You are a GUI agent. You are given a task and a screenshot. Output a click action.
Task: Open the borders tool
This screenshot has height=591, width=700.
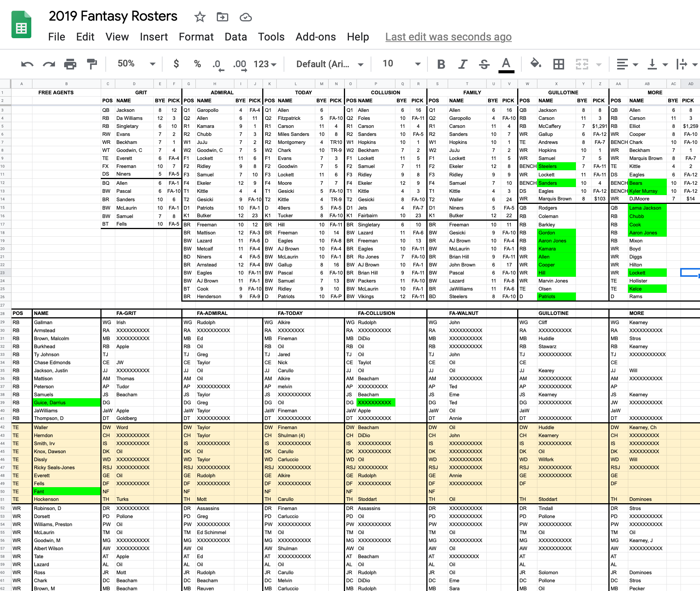(559, 64)
